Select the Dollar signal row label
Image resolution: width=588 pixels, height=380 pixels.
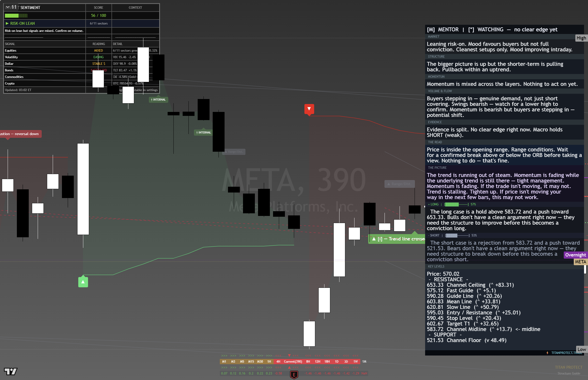pyautogui.click(x=9, y=64)
